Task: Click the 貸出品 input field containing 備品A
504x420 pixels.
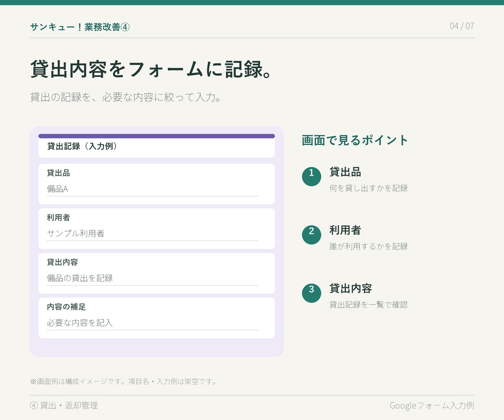Action: click(x=152, y=189)
